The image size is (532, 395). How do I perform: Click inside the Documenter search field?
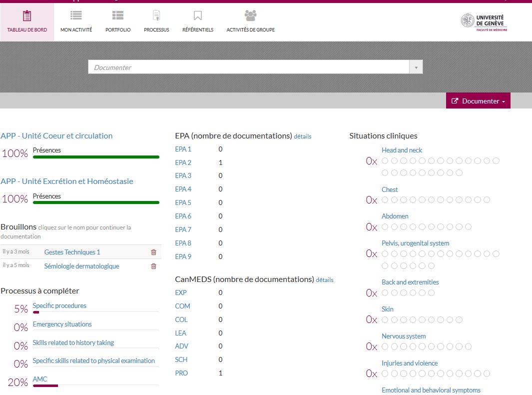(x=248, y=67)
